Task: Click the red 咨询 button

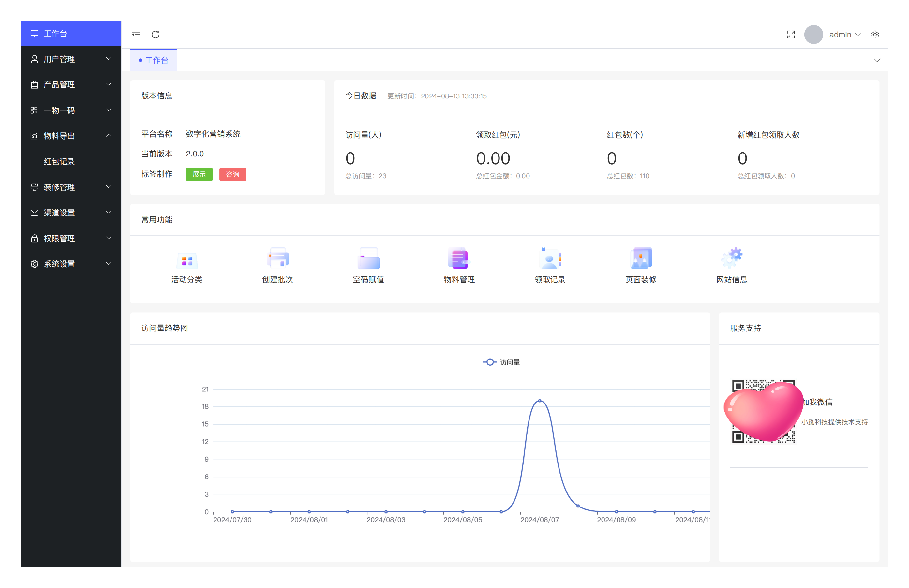Action: click(x=232, y=174)
